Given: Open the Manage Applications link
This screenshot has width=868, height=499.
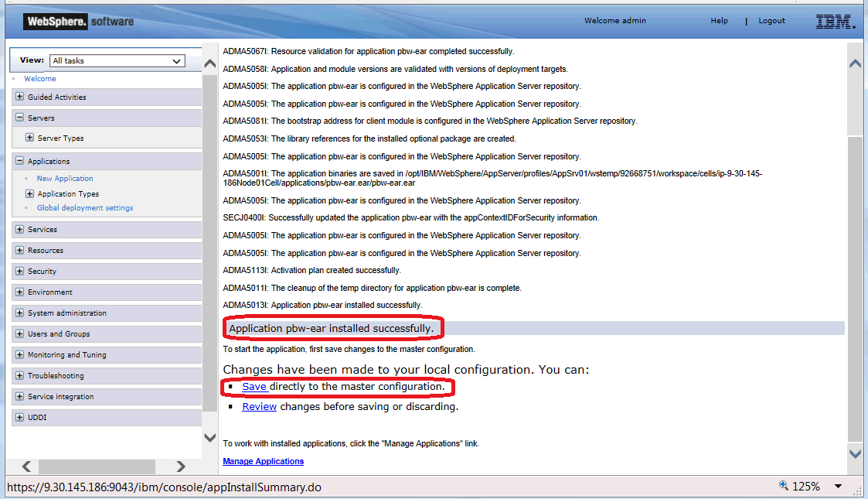Looking at the screenshot, I should click(263, 461).
